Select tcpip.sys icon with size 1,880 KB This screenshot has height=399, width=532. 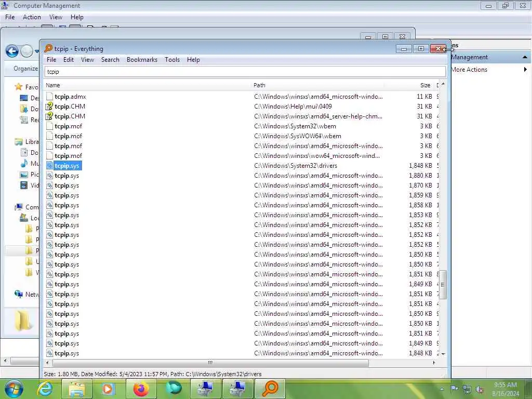point(49,176)
